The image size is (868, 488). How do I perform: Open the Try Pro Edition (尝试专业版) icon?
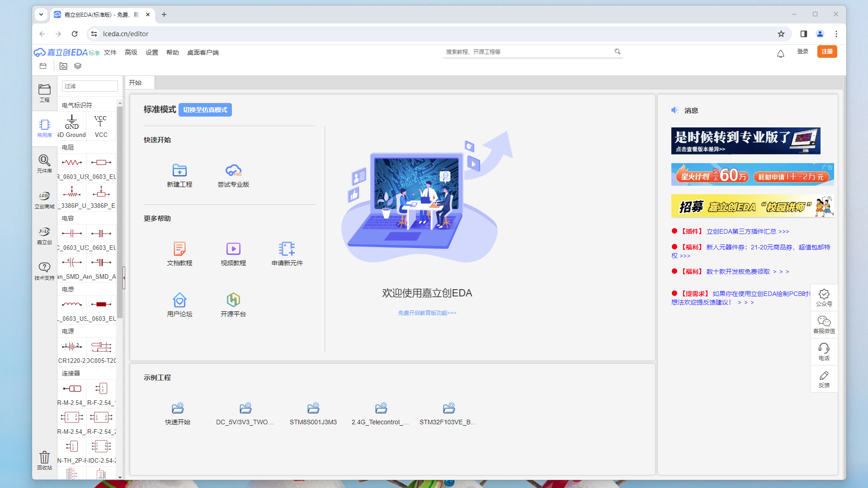tap(233, 171)
